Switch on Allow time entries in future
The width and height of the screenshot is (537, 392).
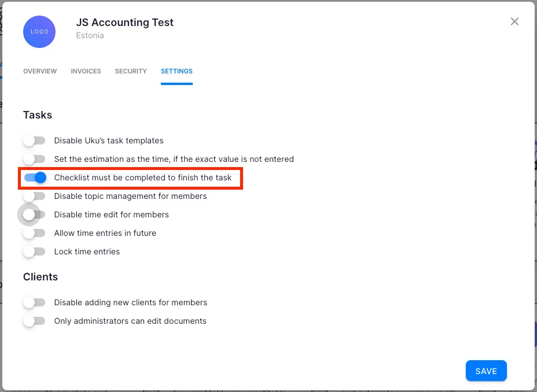35,233
